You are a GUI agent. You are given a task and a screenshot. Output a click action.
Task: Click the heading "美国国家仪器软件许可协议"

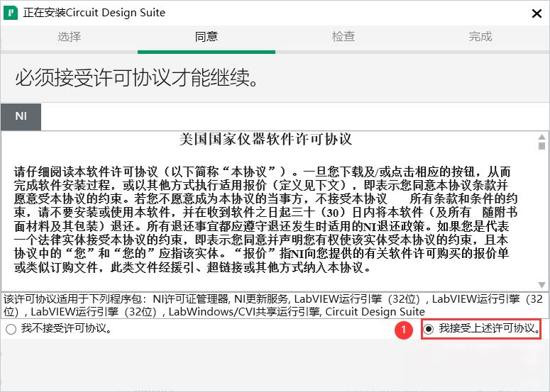pyautogui.click(x=265, y=139)
